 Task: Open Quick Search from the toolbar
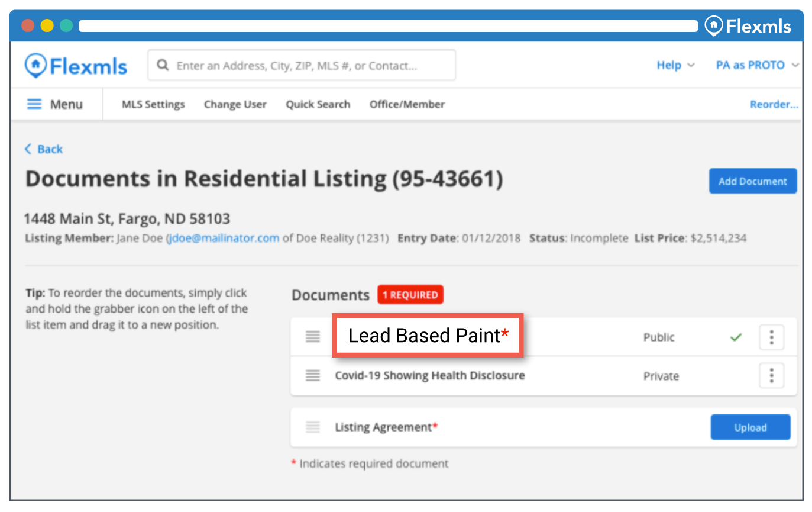click(318, 105)
